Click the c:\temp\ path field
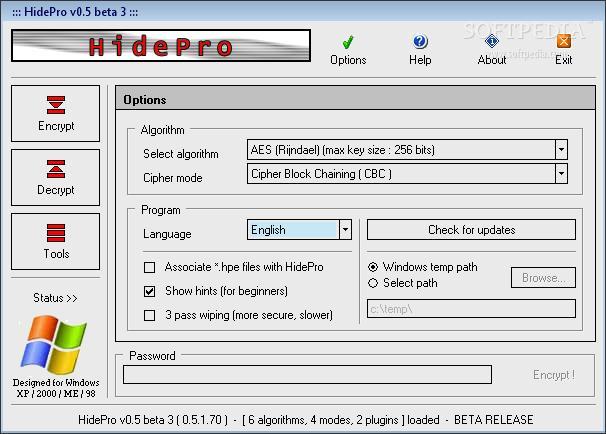Screen dimensions: 606x434 point(471,308)
